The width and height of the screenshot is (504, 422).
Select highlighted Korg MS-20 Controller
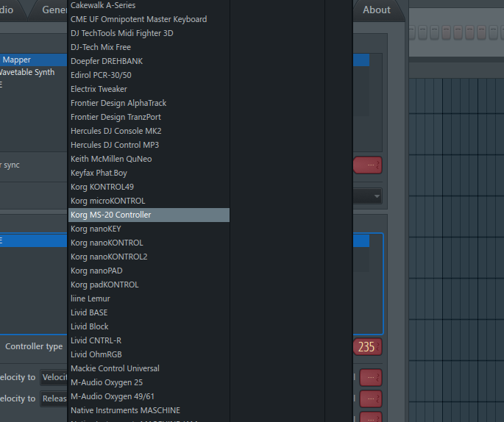[x=149, y=215]
